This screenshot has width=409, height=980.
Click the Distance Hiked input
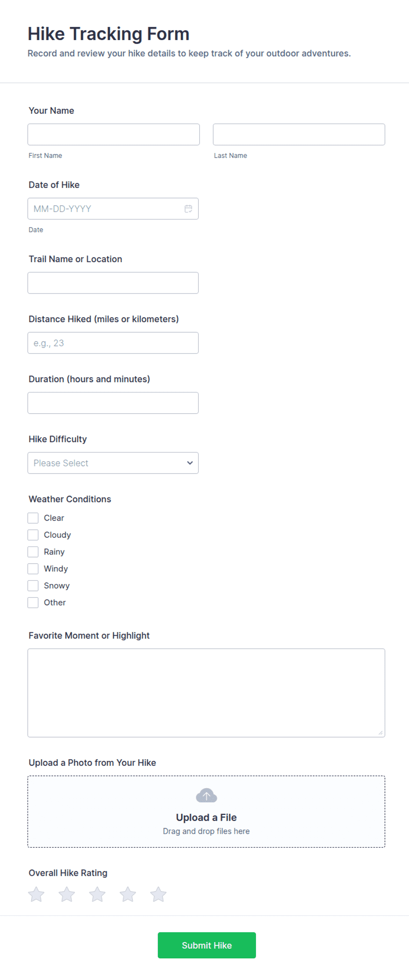[x=113, y=343]
